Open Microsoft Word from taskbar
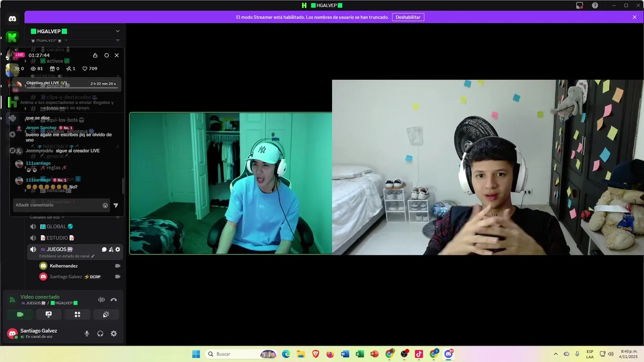Image resolution: width=644 pixels, height=362 pixels. click(345, 354)
